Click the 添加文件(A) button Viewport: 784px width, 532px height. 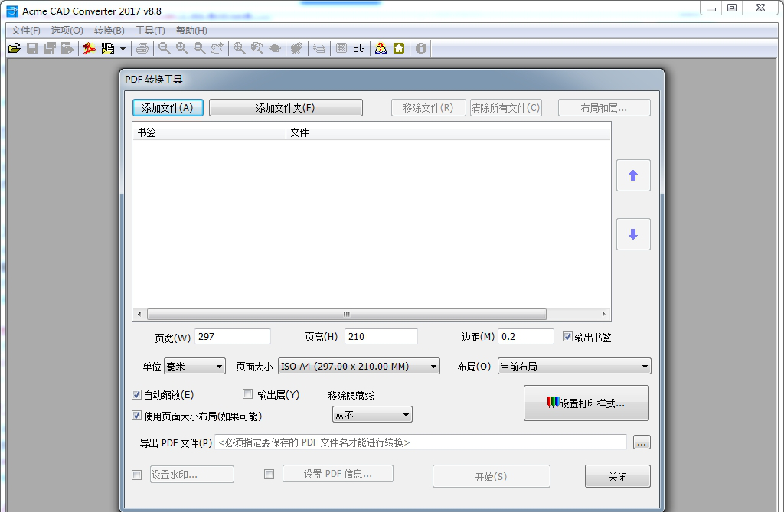coord(168,107)
